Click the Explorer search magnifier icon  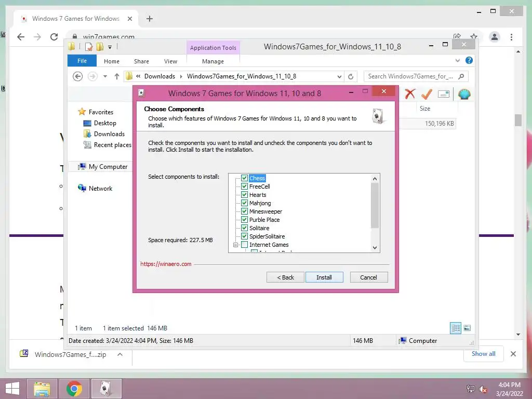(461, 76)
